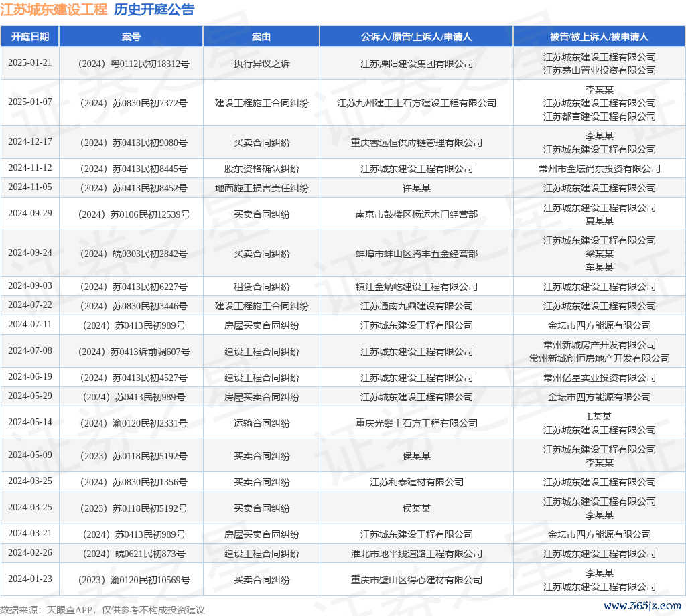Select the date cell 2025-01-21
The image size is (686, 616).
tap(29, 62)
